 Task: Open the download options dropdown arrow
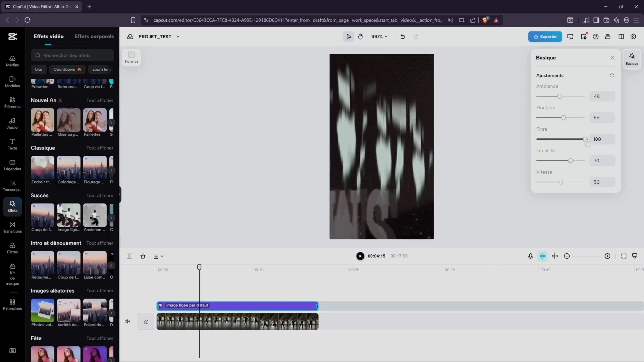162,256
